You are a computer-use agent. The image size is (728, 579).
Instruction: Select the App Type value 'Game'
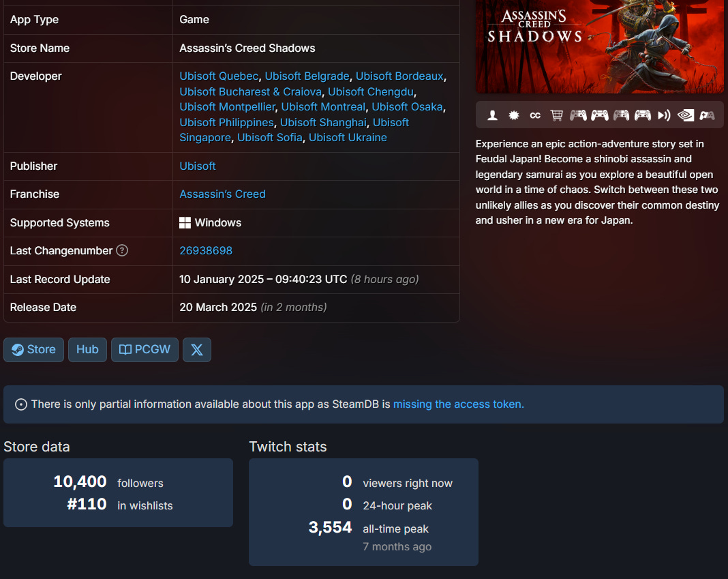(194, 20)
